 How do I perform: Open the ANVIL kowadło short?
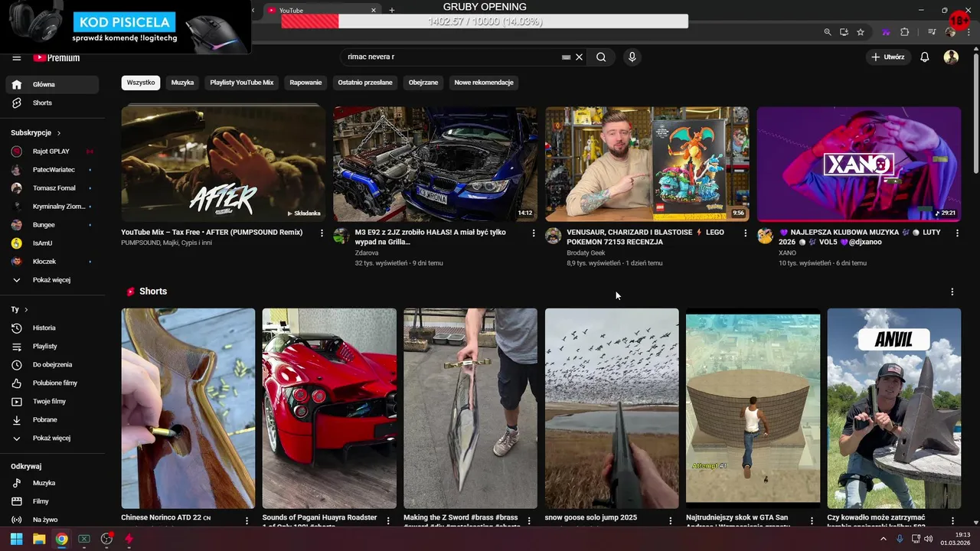pyautogui.click(x=894, y=409)
